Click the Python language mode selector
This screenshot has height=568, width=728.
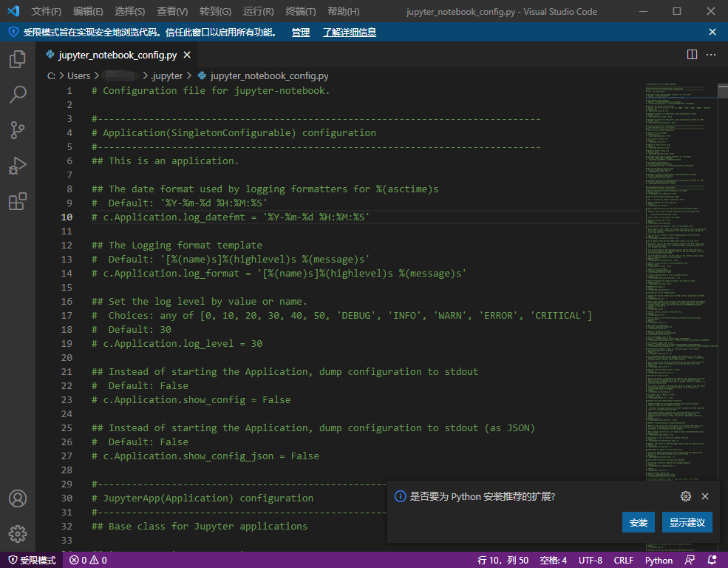click(x=659, y=560)
